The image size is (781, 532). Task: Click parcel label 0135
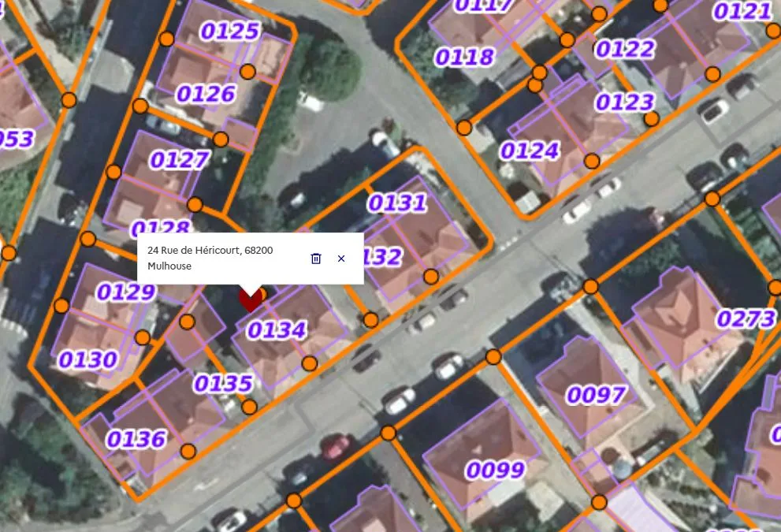tap(223, 384)
